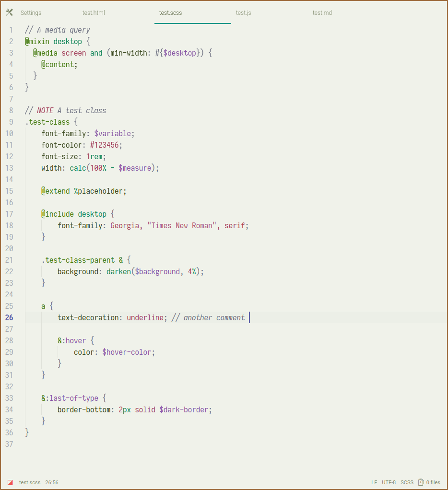Click the "Times New Roman" string

(x=182, y=226)
